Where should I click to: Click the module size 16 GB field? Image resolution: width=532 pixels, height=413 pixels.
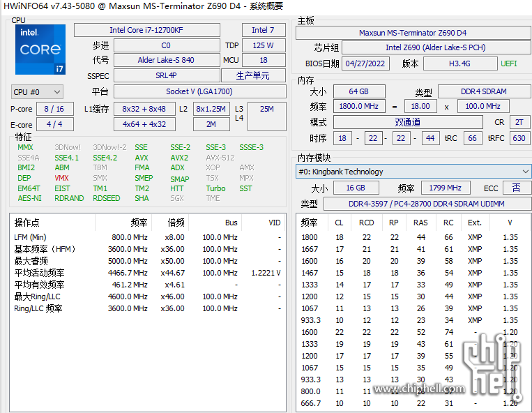tap(356, 188)
